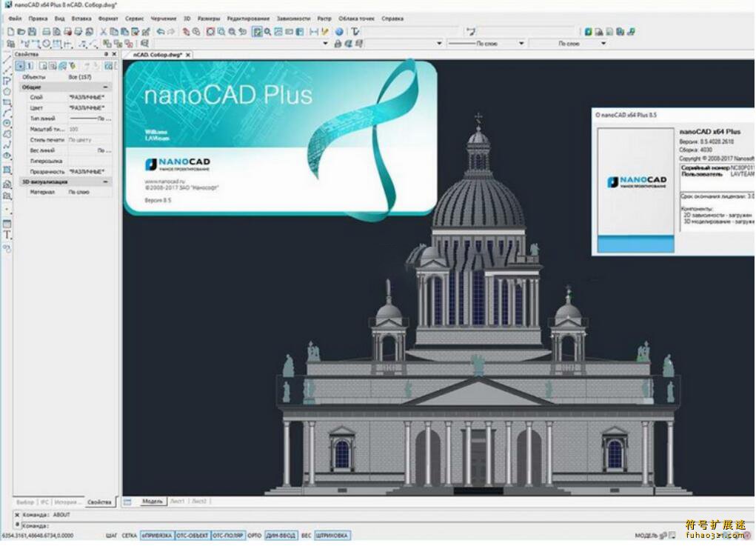Screen dimensions: 756x546
Task: Save the drawing with the floppy disk icon
Action: [32, 32]
